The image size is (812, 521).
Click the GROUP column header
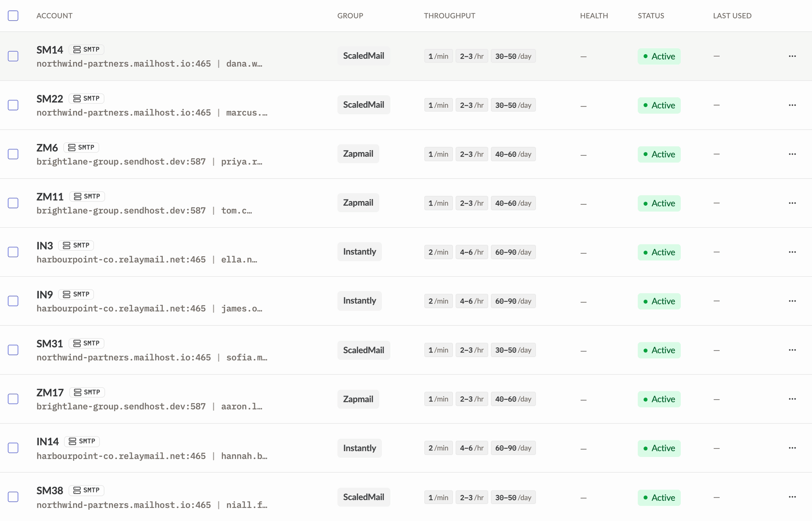[x=350, y=16]
